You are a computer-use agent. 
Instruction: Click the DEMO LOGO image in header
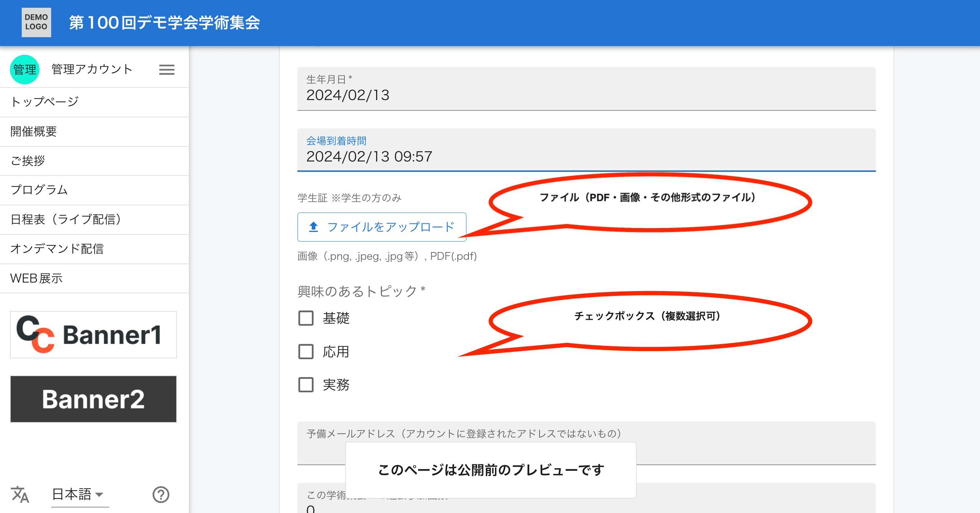pos(36,22)
